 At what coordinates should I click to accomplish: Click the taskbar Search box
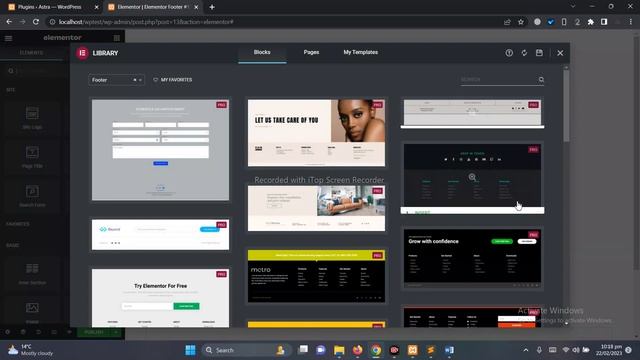click(x=246, y=350)
